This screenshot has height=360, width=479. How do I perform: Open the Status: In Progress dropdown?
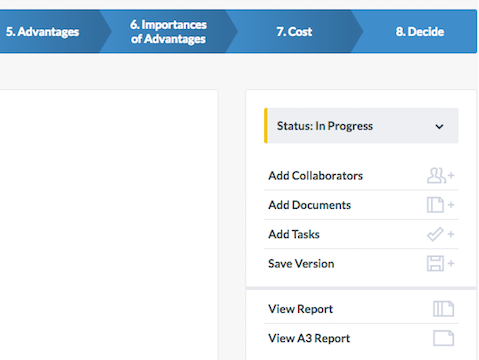(361, 126)
